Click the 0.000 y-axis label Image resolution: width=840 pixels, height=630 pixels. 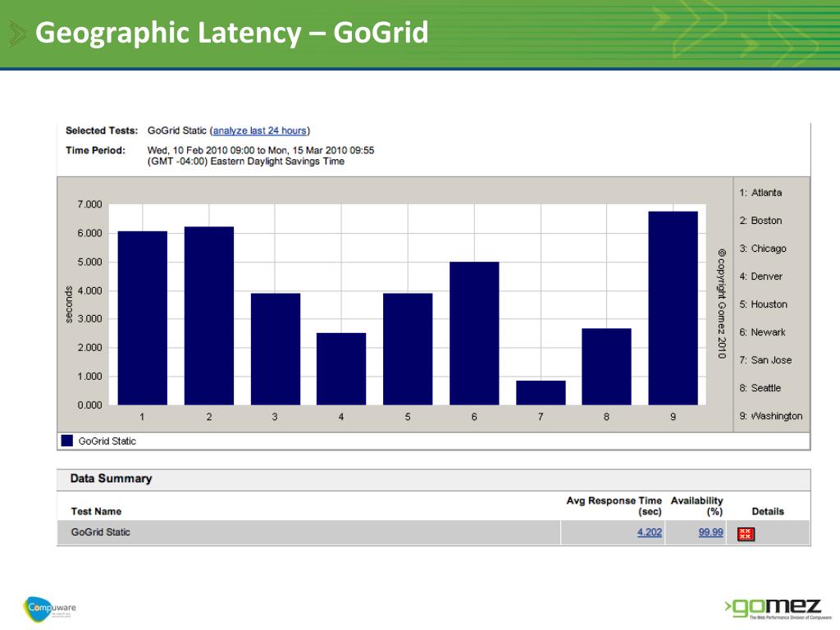tap(89, 405)
